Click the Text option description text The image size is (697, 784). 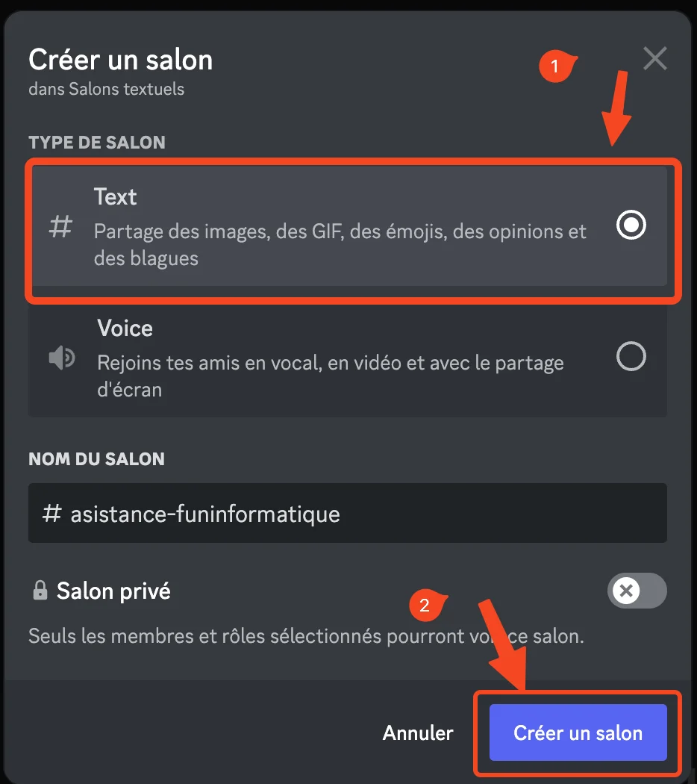340,245
